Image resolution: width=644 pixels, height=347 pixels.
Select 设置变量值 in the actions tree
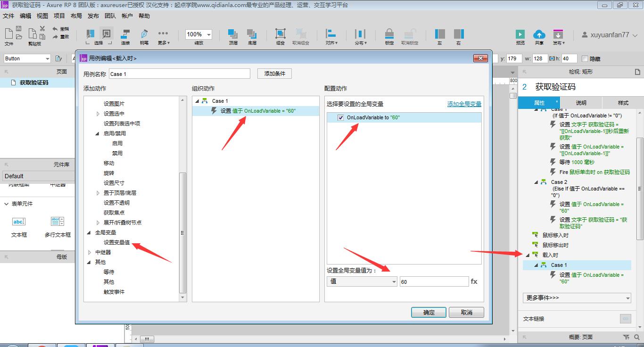(x=117, y=242)
